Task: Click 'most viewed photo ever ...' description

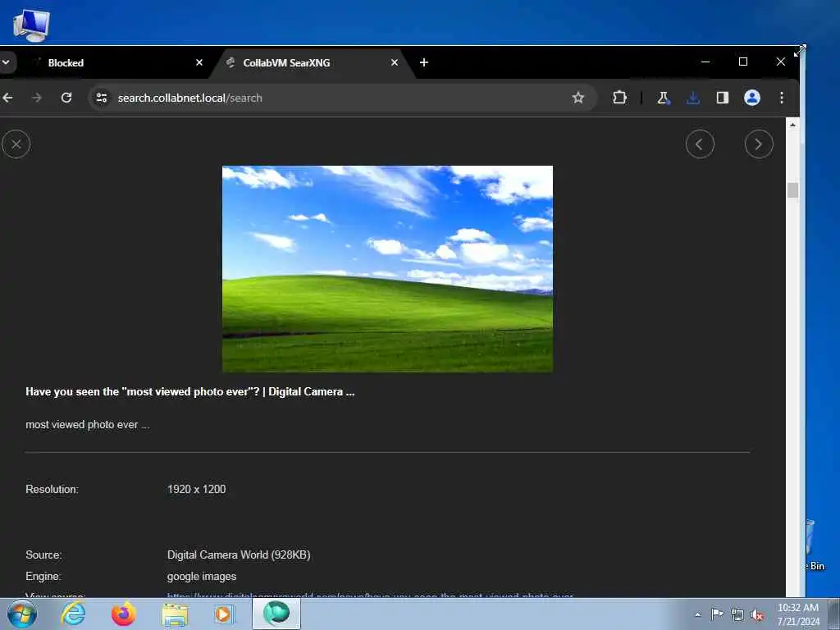Action: tap(87, 424)
